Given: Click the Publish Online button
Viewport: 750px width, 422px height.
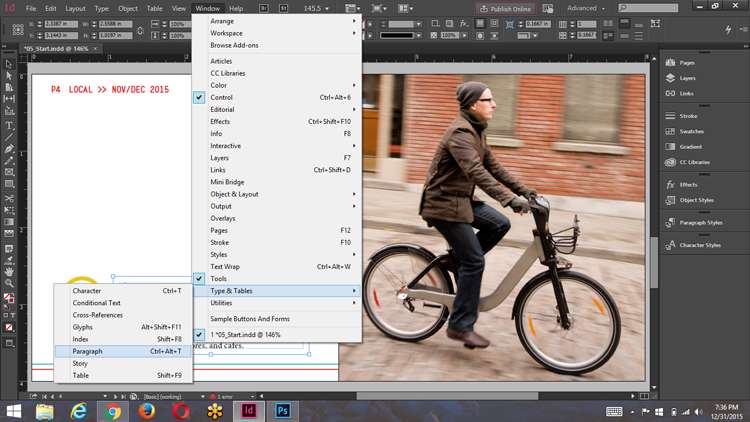Looking at the screenshot, I should pyautogui.click(x=506, y=9).
